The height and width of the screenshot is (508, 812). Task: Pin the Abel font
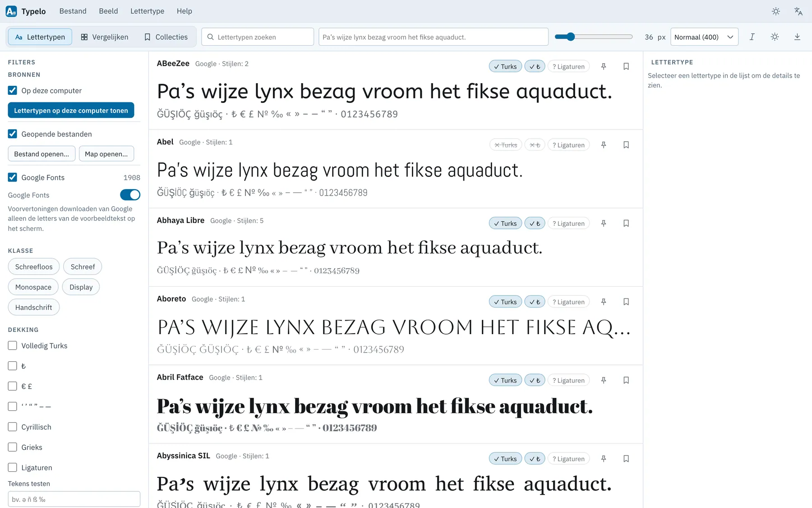tap(604, 145)
